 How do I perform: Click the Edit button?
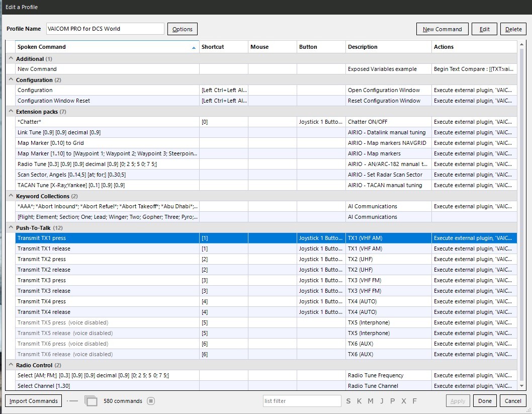click(x=485, y=29)
